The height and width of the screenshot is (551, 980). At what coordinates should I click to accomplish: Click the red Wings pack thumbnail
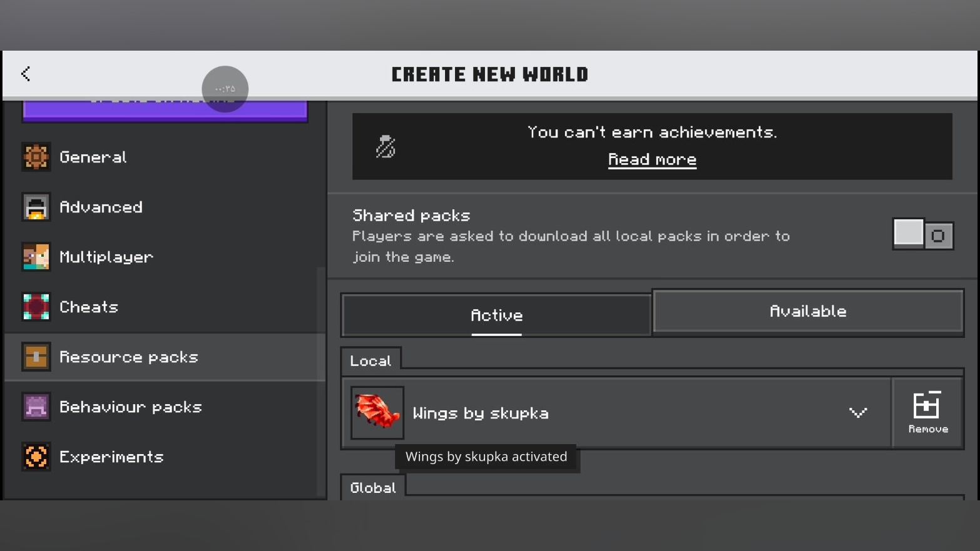point(377,413)
